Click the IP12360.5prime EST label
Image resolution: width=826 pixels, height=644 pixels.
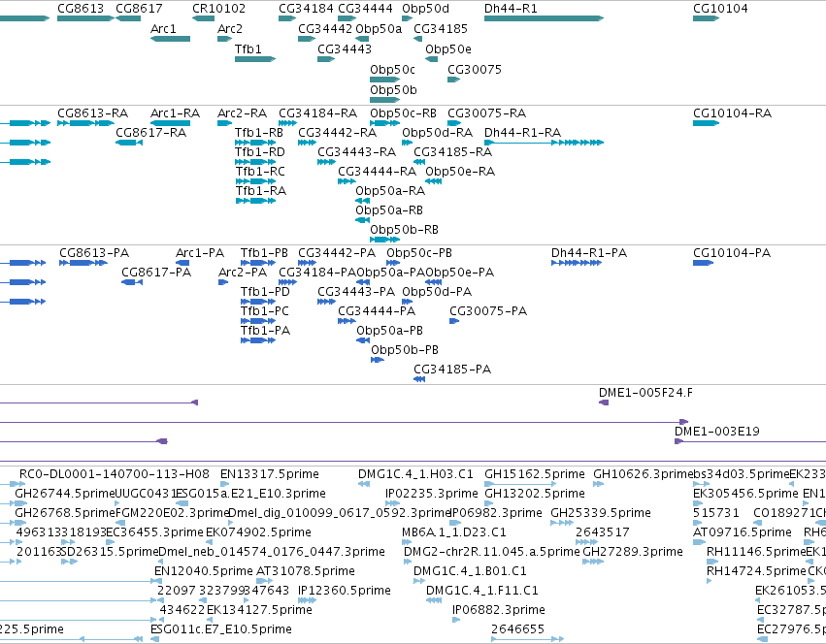[345, 592]
